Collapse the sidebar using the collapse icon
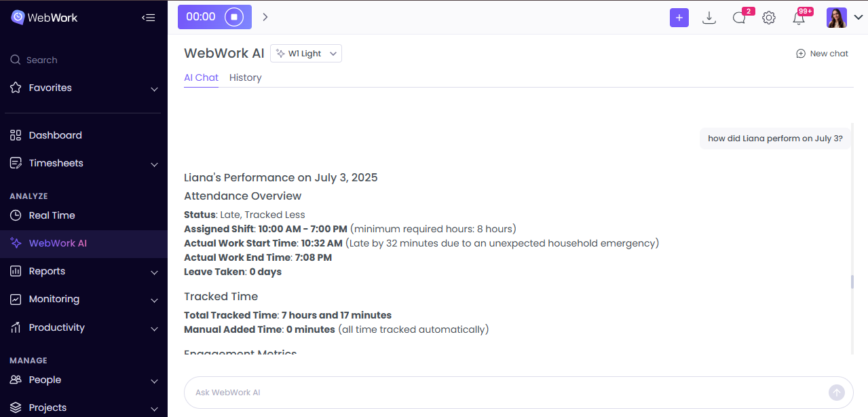This screenshot has height=417, width=868. pos(149,18)
